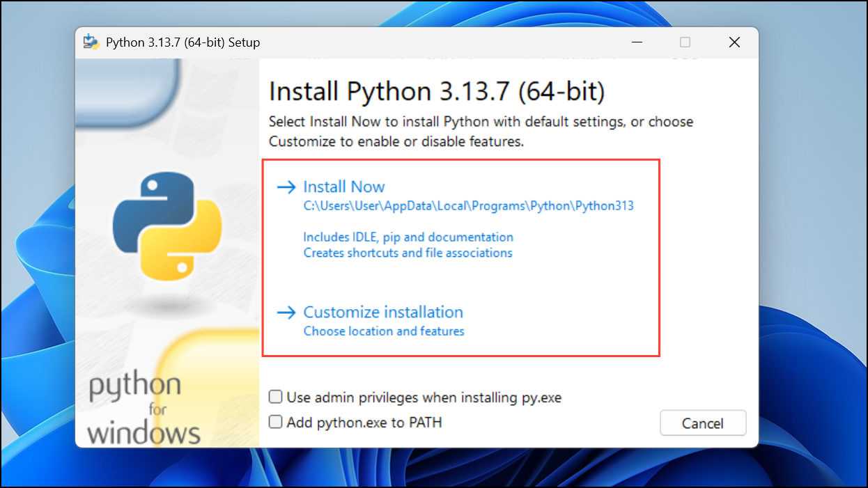Click the greyed-out maximize button
Viewport: 868px width, 488px height.
click(685, 42)
